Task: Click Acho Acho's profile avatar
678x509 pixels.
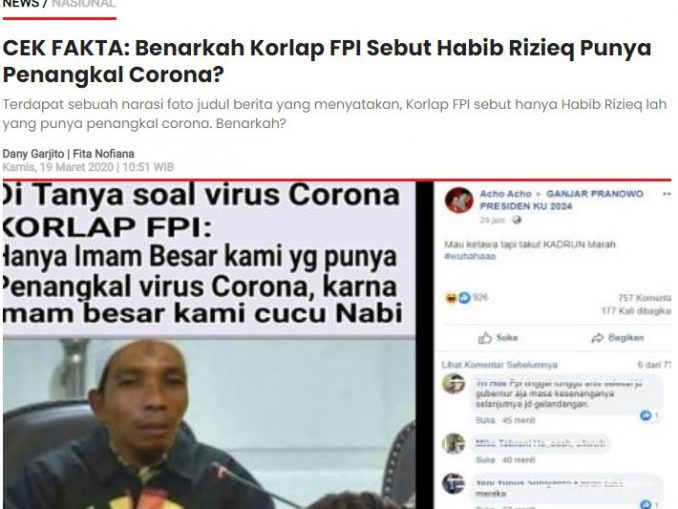Action: pos(459,200)
